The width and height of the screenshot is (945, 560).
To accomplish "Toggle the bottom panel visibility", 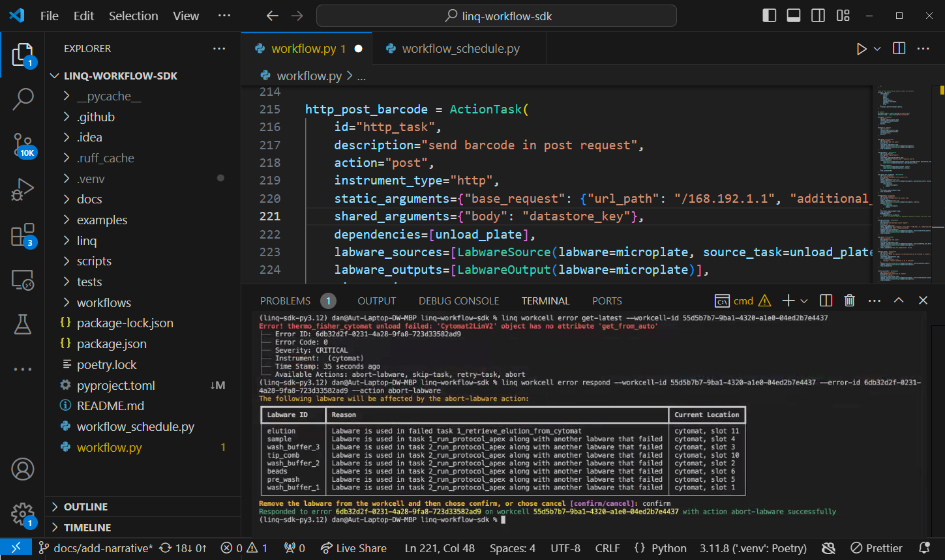I will pos(793,14).
